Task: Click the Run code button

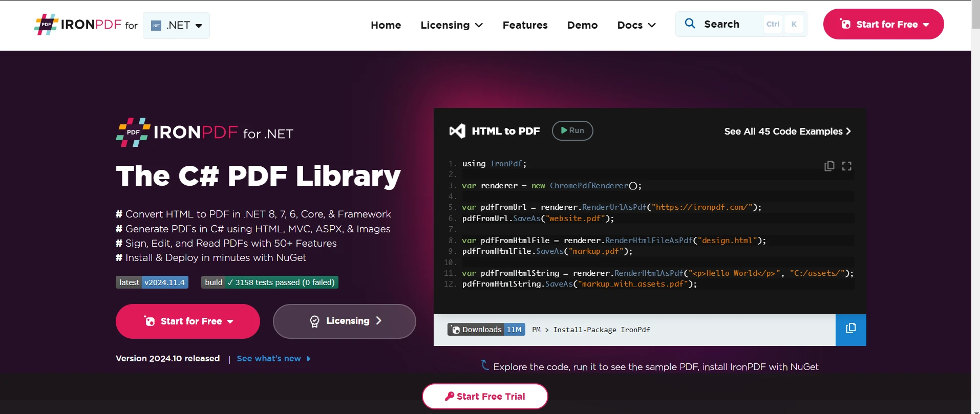Action: [572, 130]
